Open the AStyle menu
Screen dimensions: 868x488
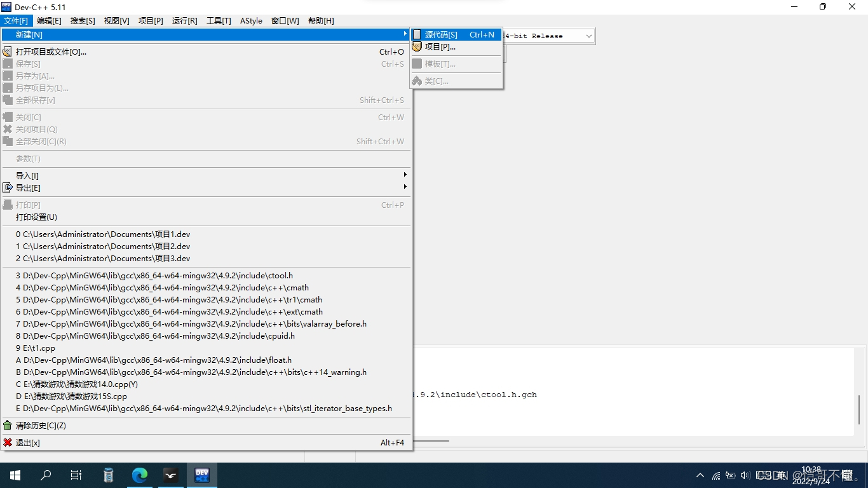coord(251,21)
